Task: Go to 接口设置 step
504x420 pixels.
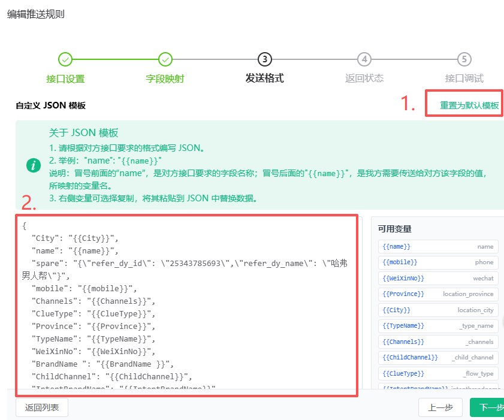Action: click(65, 78)
